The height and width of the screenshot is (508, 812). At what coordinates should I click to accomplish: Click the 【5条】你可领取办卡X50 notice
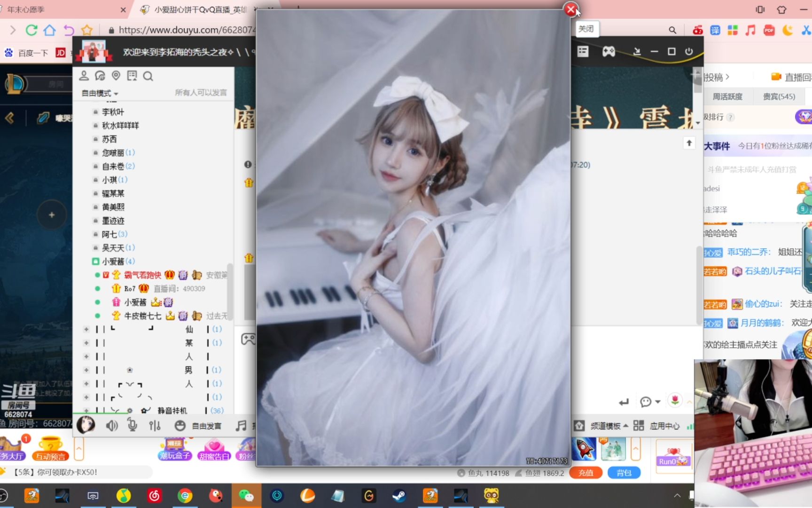[x=55, y=472]
